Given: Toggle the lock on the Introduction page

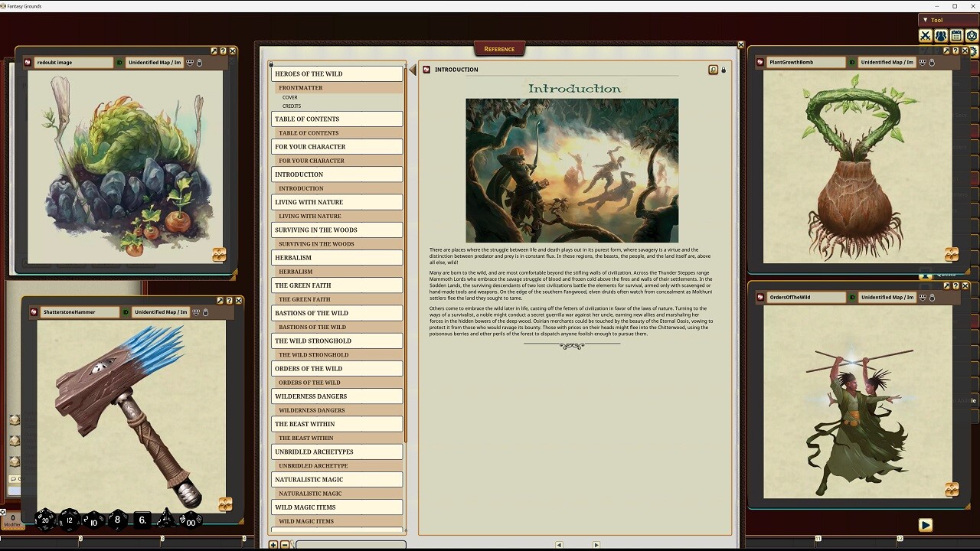Looking at the screenshot, I should click(x=724, y=70).
